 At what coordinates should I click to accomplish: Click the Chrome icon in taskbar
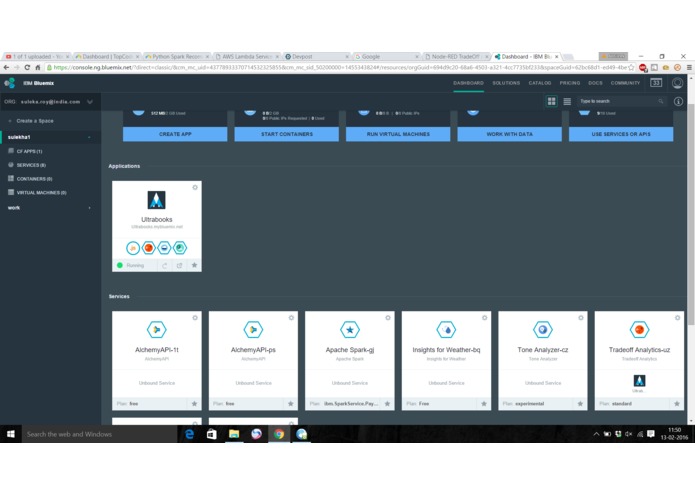tap(279, 434)
